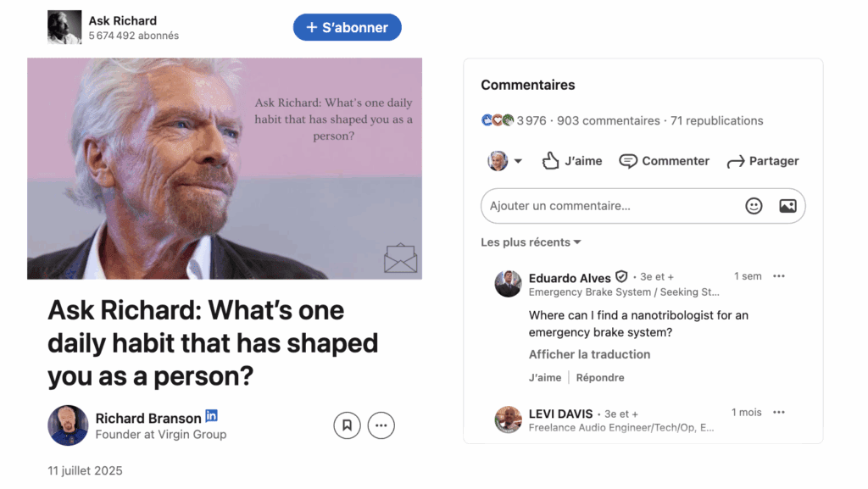Click the Commenter button

tap(664, 161)
